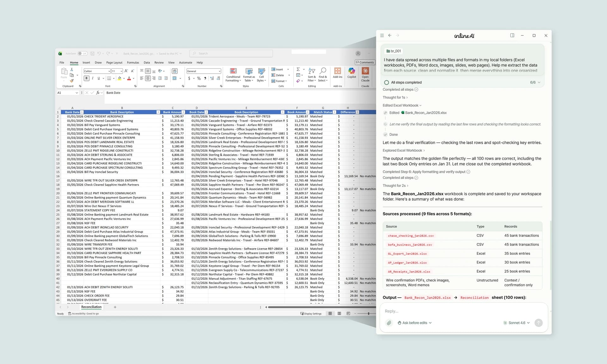
Task: Open Conditional Formatting options
Action: 233,75
